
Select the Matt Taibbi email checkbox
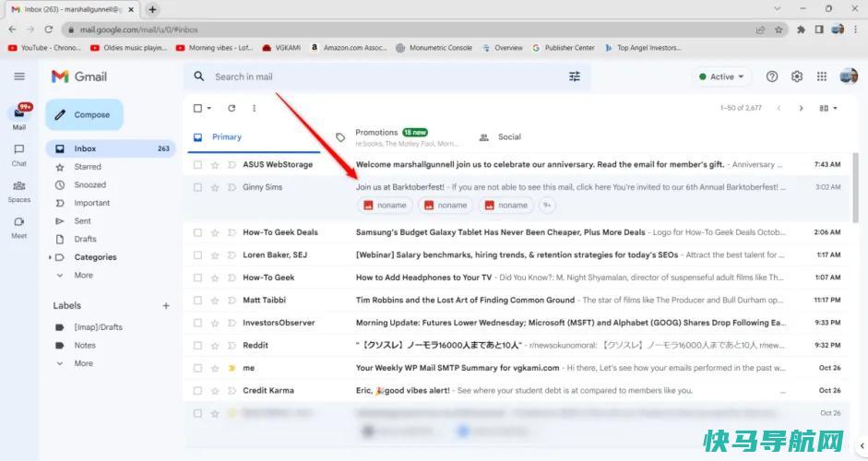pyautogui.click(x=197, y=300)
